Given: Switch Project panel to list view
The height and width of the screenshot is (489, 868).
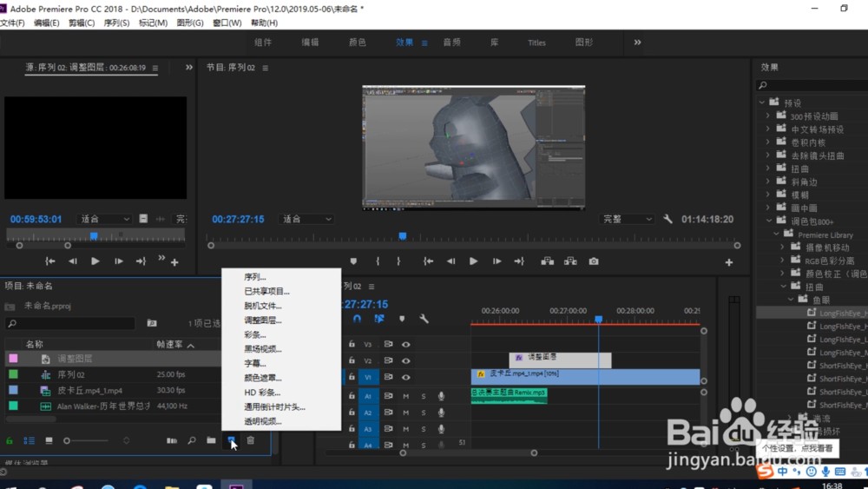Looking at the screenshot, I should 29,441.
